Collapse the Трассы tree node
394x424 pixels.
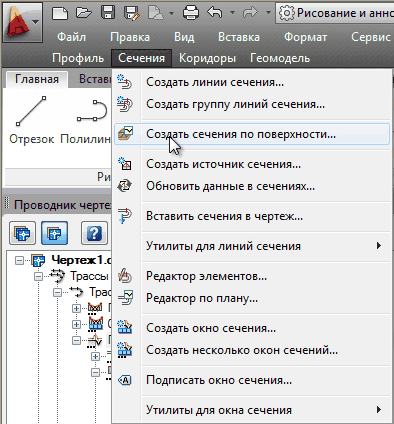(39, 276)
